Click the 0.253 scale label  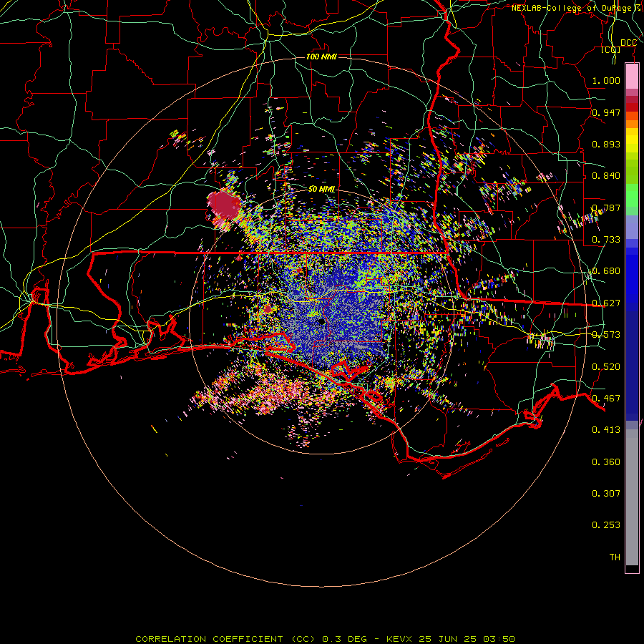(606, 525)
